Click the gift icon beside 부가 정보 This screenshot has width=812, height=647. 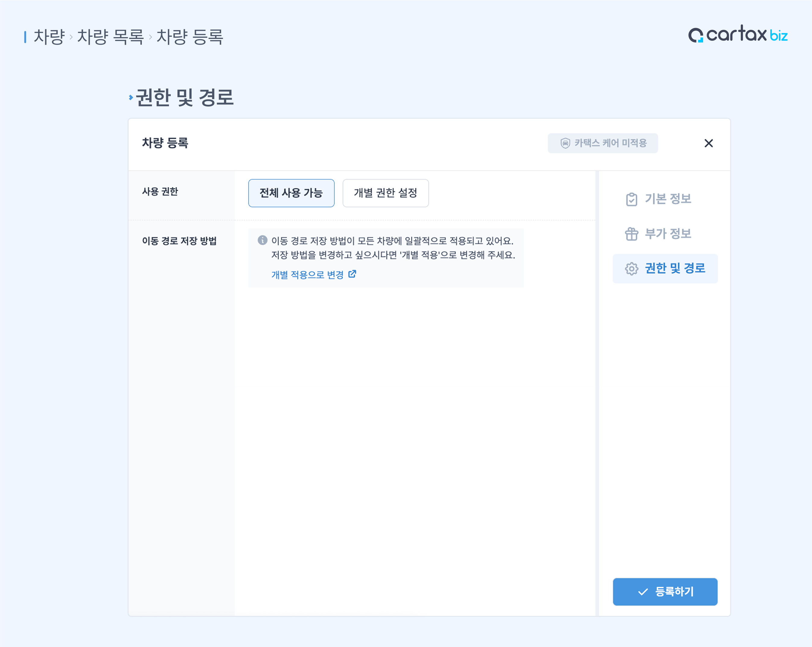631,234
